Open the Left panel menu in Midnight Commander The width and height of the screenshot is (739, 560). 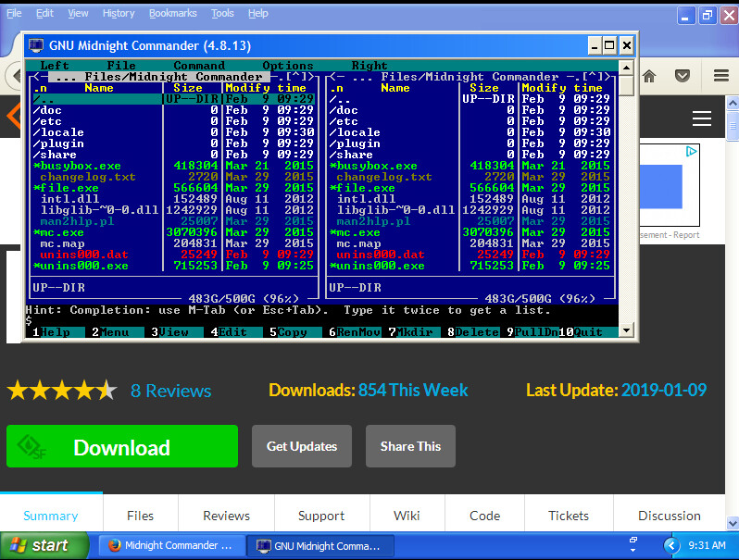[54, 66]
